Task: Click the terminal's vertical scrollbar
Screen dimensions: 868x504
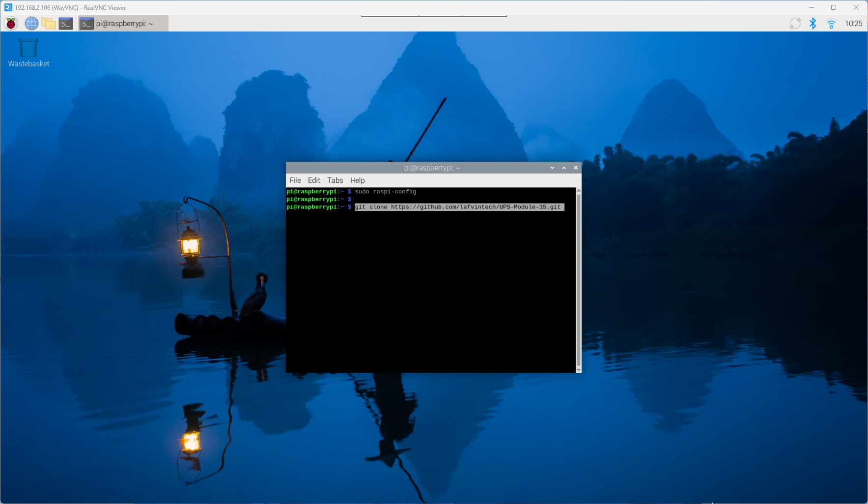Action: [x=579, y=280]
